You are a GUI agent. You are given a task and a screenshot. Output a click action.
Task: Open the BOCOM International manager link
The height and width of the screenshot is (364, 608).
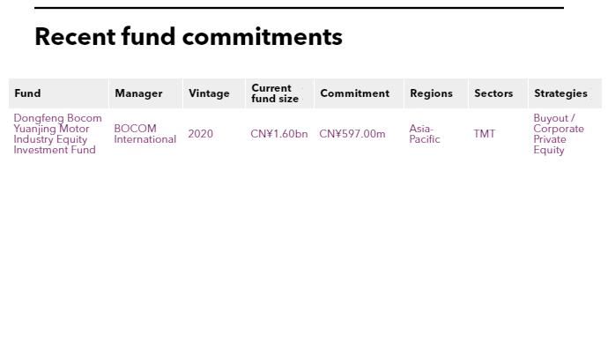coord(145,134)
